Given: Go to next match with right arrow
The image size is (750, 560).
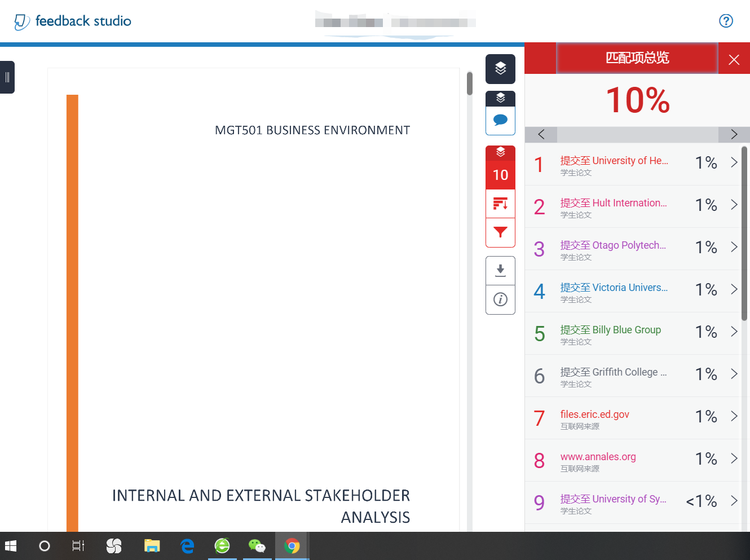Looking at the screenshot, I should 734,134.
